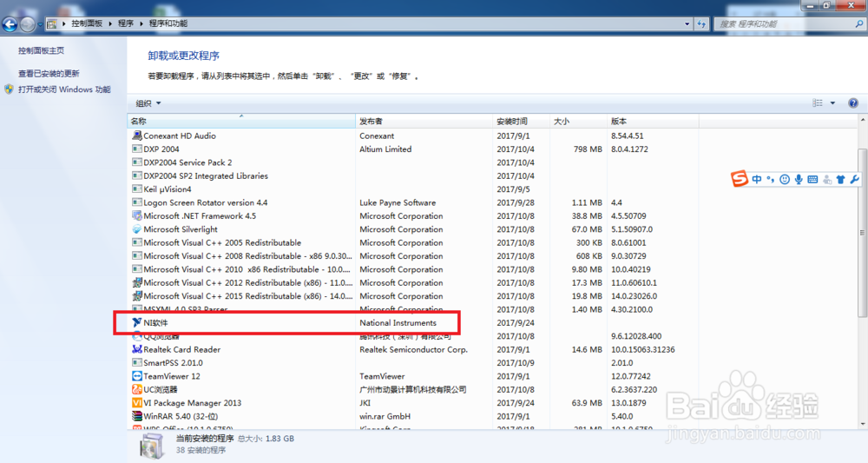The width and height of the screenshot is (868, 463).
Task: Select Logon Screen Rotator version 4.4 icon
Action: click(x=137, y=202)
